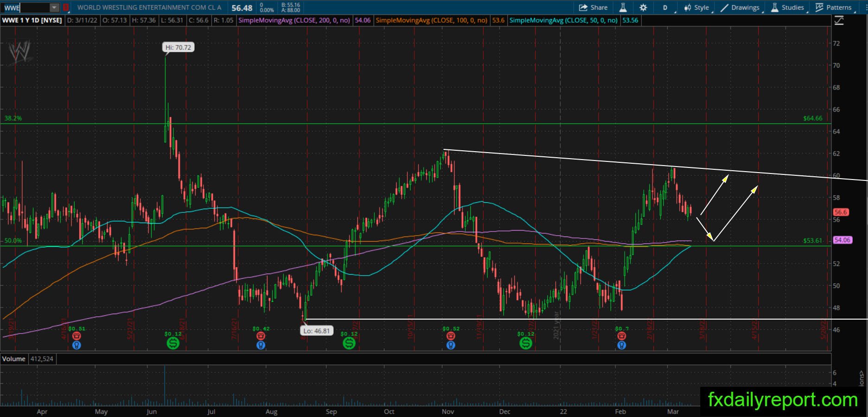Open the D aggregation period dropdown
The height and width of the screenshot is (417, 868).
(x=666, y=7)
